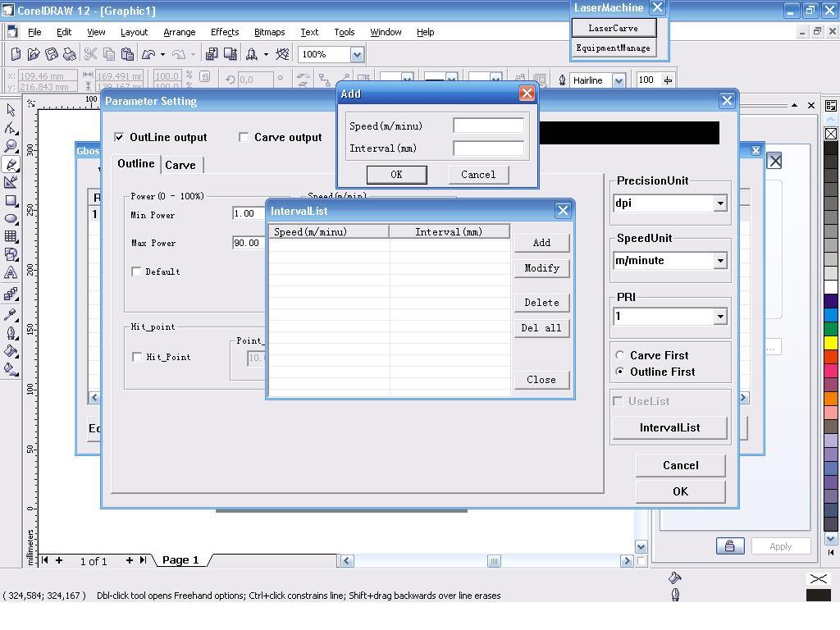Uncheck the OutLine output checkbox
The height and width of the screenshot is (630, 840).
click(119, 137)
